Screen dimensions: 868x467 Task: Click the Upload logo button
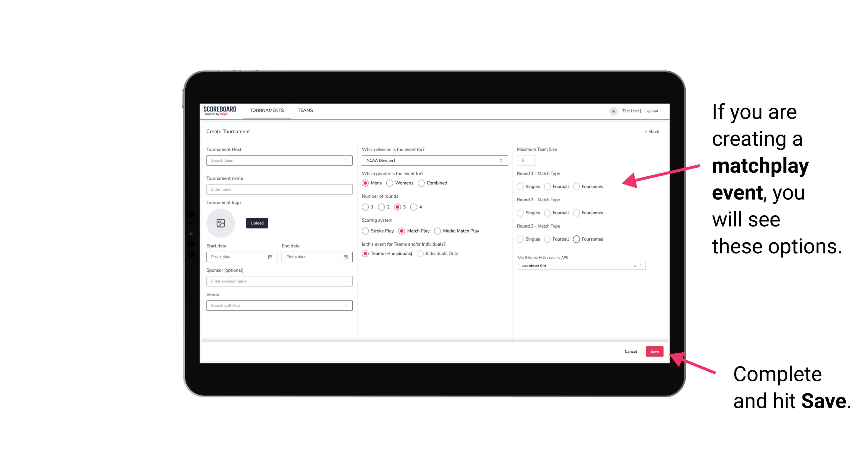coord(256,223)
